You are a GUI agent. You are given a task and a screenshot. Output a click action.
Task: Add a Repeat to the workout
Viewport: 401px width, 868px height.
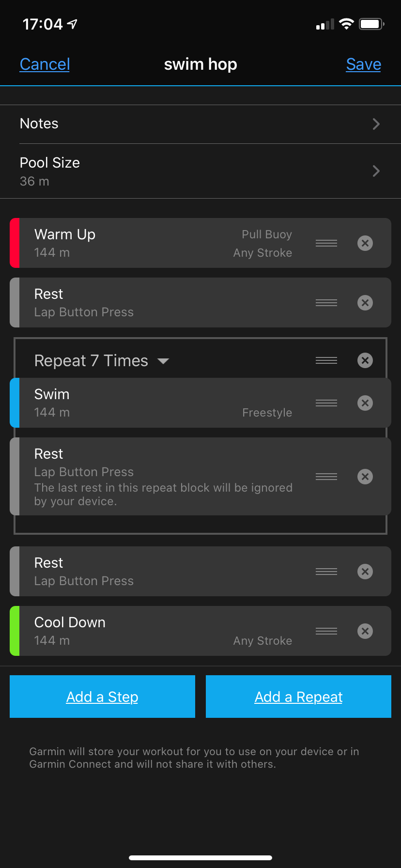pyautogui.click(x=298, y=696)
